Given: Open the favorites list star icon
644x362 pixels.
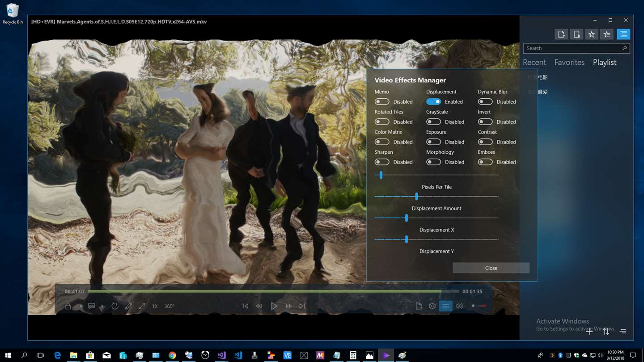Looking at the screenshot, I should (607, 34).
